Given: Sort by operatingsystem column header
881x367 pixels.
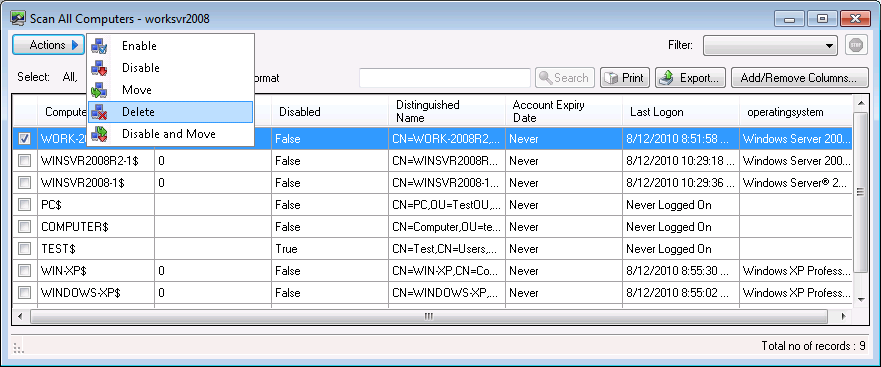Looking at the screenshot, I should [796, 112].
